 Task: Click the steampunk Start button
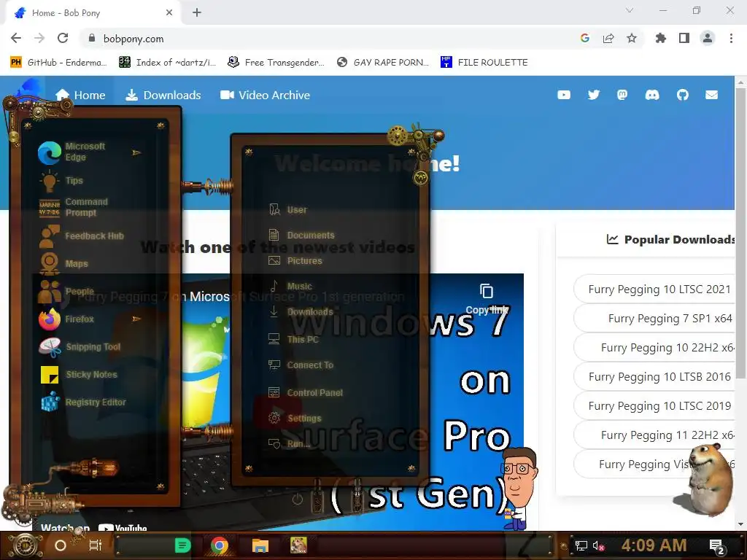pos(26,545)
